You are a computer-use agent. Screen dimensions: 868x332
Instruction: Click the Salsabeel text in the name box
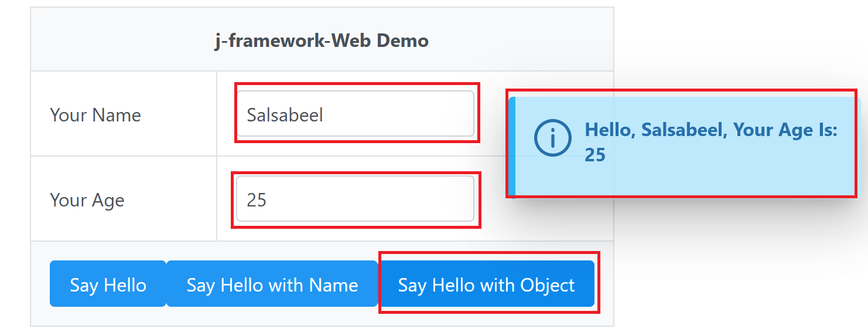tap(285, 114)
